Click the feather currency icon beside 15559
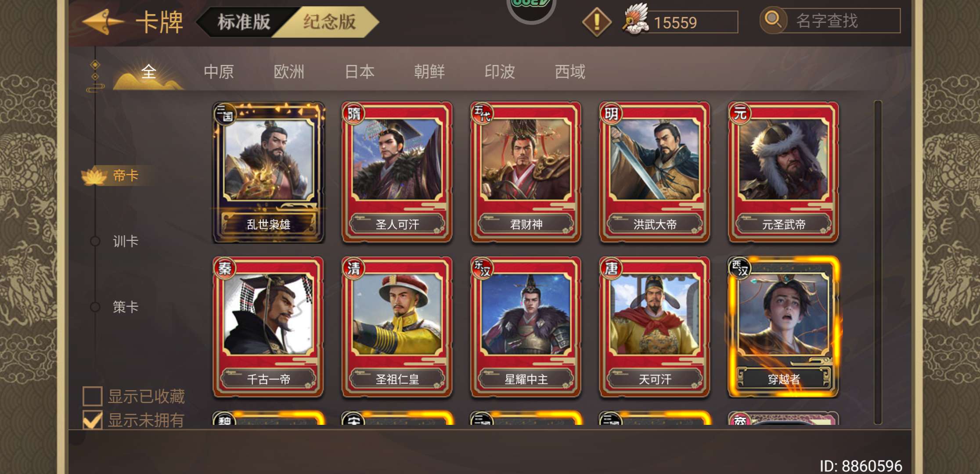This screenshot has width=980, height=474. pyautogui.click(x=635, y=19)
